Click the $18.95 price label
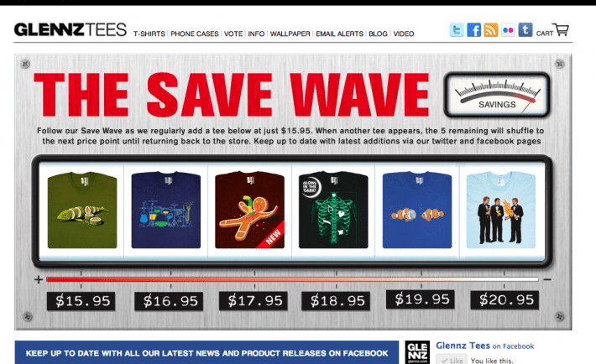 coord(336,301)
